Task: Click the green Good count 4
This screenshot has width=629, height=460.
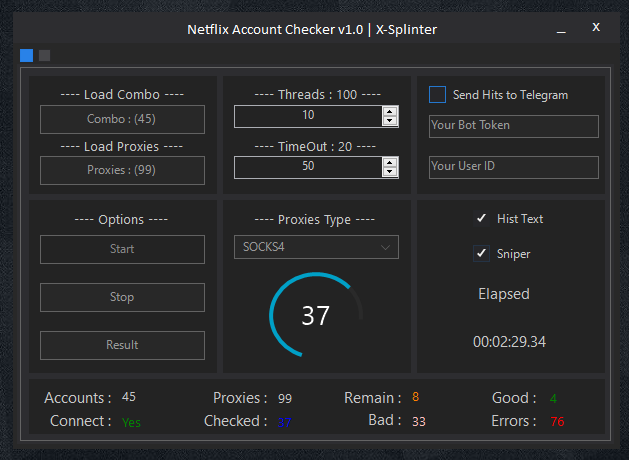Action: pyautogui.click(x=553, y=399)
